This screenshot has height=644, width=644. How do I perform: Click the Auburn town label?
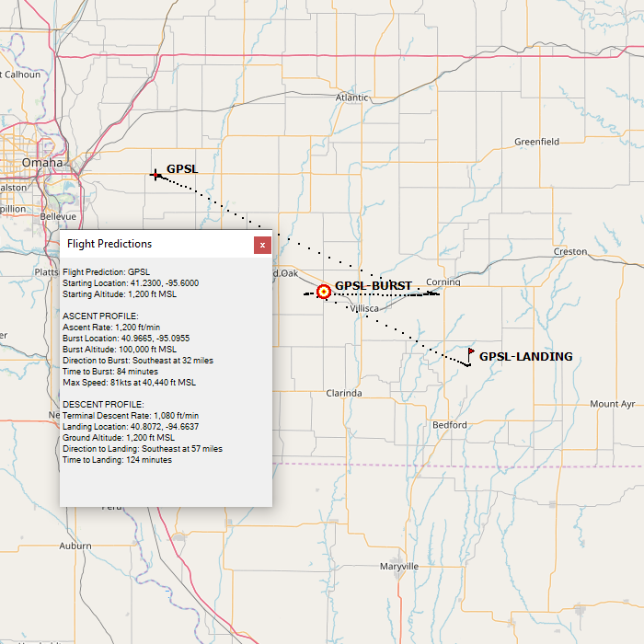(75, 546)
